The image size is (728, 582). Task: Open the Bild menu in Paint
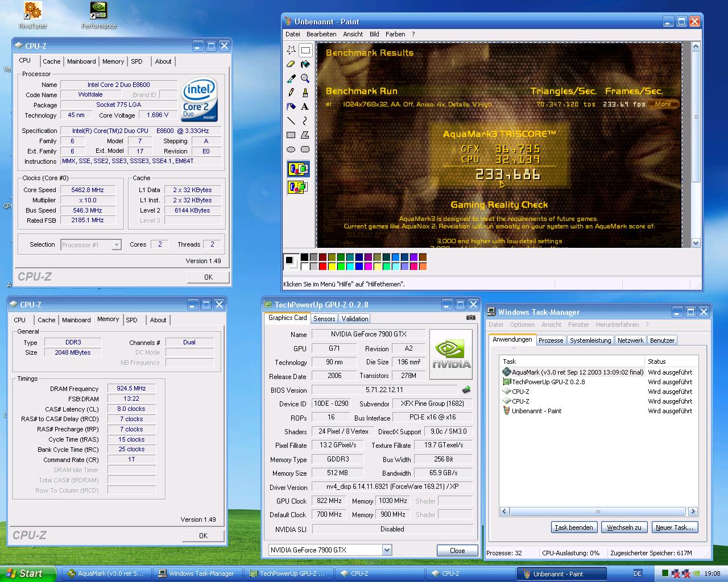(x=374, y=34)
